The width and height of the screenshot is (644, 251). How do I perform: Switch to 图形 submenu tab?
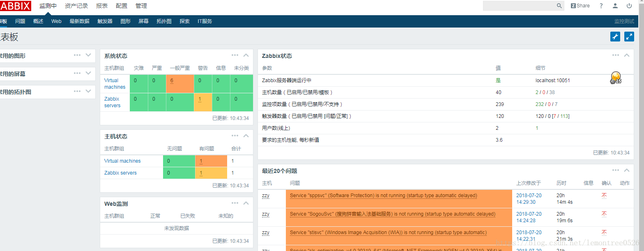click(126, 21)
